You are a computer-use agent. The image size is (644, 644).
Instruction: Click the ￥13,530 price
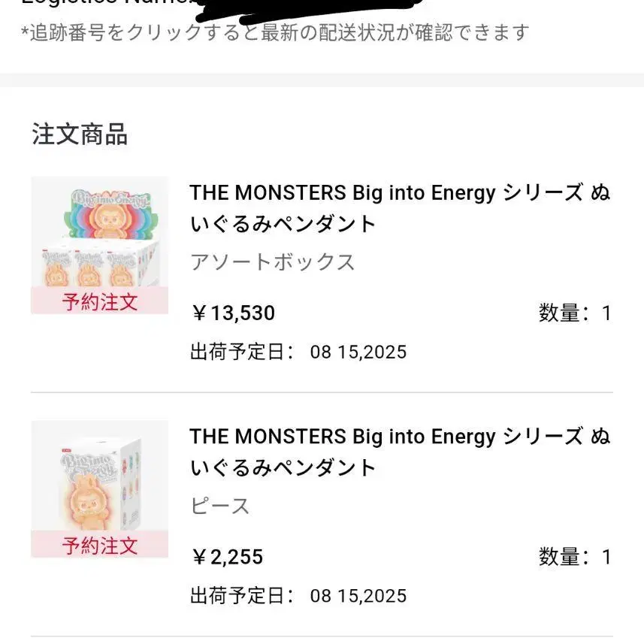coord(233,313)
